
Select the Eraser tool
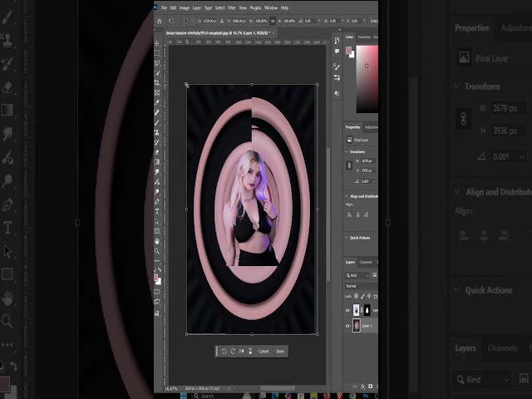(x=157, y=152)
